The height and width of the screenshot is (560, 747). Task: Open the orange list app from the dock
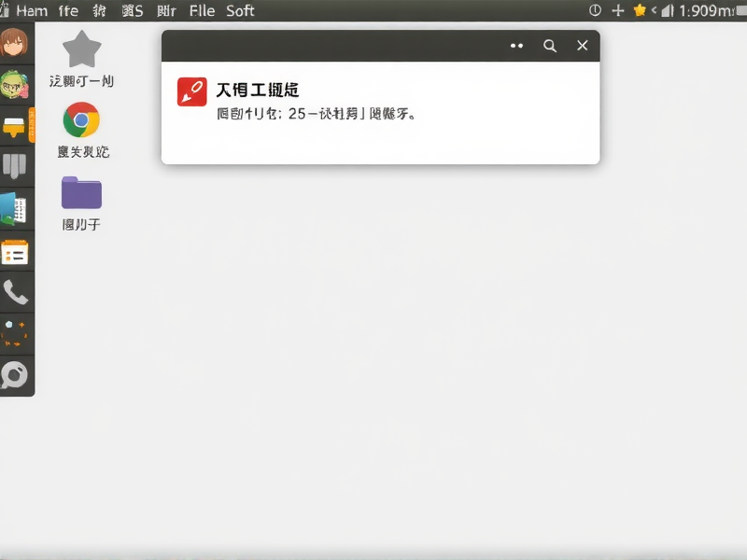[14, 252]
